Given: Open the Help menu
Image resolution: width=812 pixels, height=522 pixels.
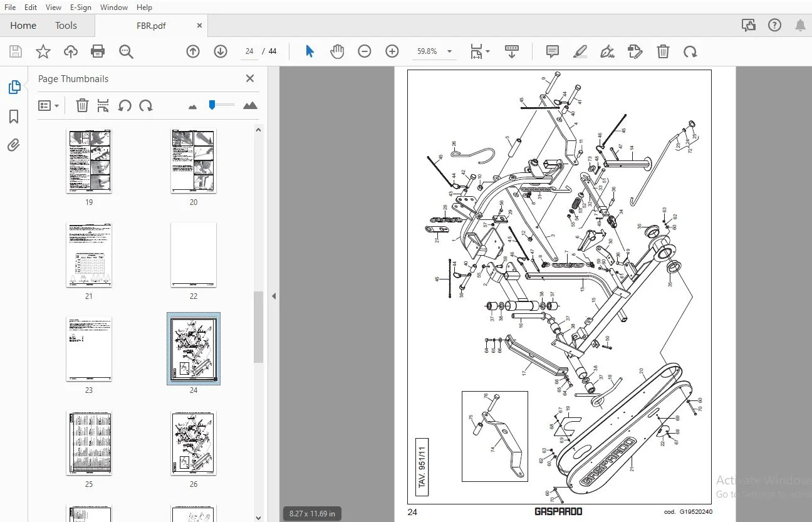Looking at the screenshot, I should [144, 7].
